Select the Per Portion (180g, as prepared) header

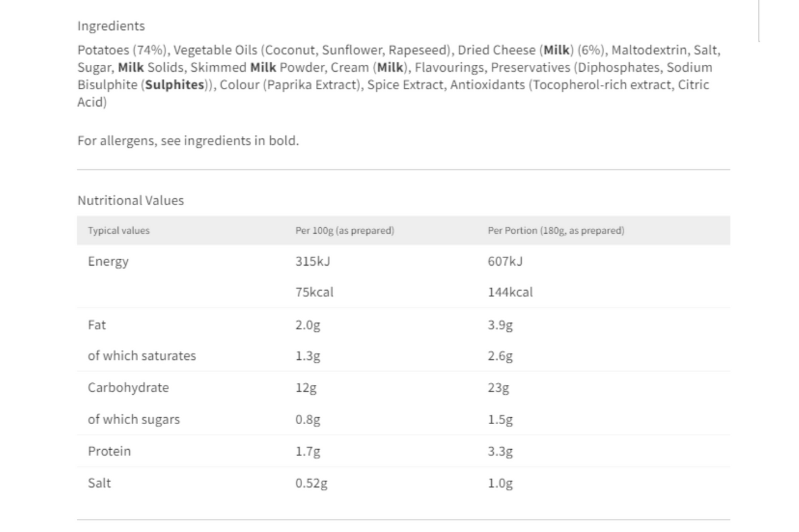[x=556, y=230]
